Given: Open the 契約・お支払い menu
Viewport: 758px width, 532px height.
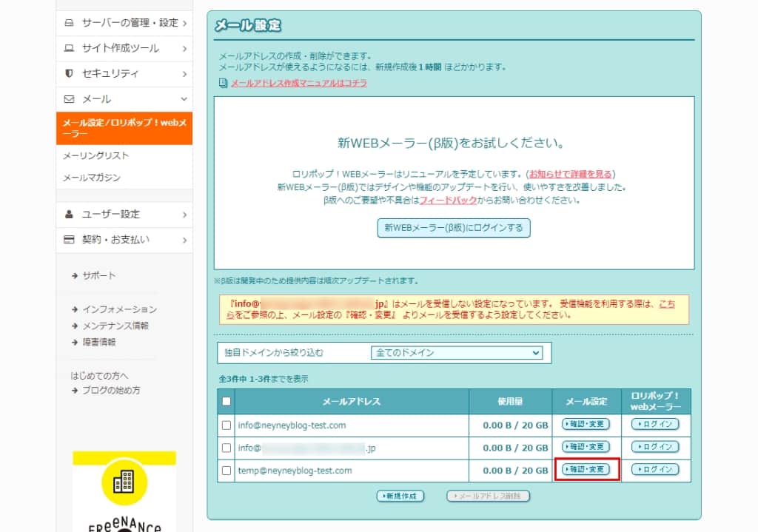Looking at the screenshot, I should tap(124, 240).
